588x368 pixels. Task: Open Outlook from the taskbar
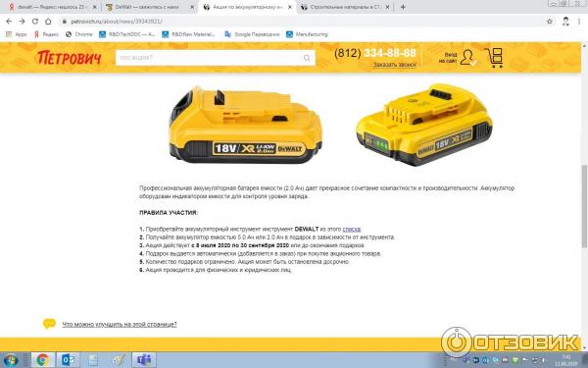[x=68, y=360]
